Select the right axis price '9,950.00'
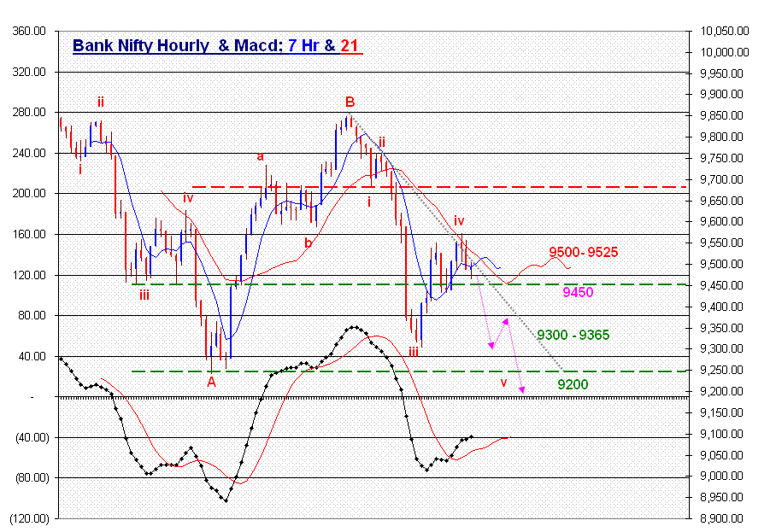The image size is (776, 532). (721, 73)
